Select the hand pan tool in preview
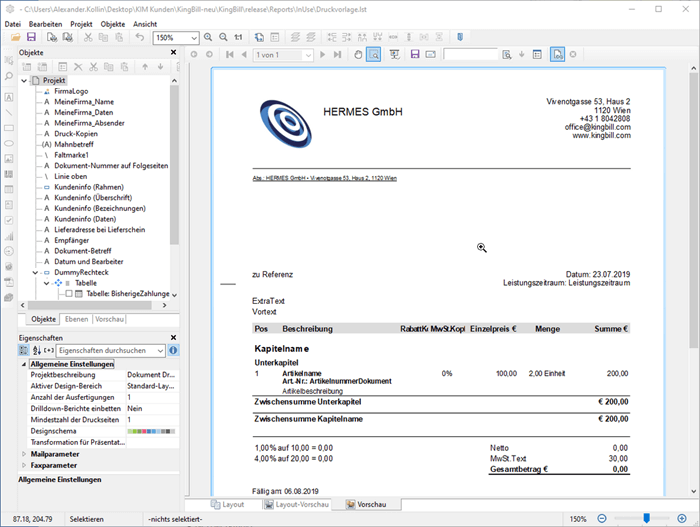The width and height of the screenshot is (700, 527). [x=360, y=54]
